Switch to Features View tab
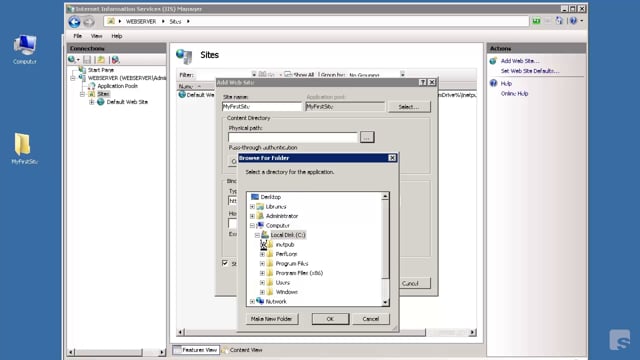The image size is (640, 360). 196,350
